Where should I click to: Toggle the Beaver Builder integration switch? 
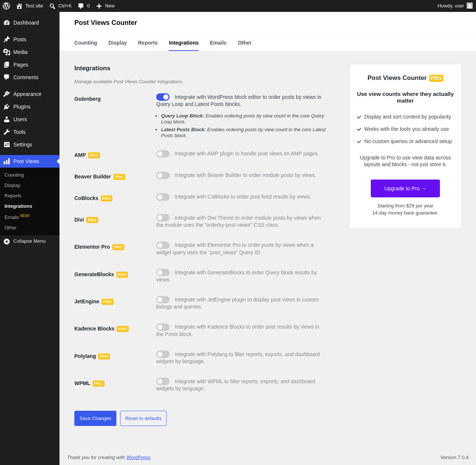[163, 175]
